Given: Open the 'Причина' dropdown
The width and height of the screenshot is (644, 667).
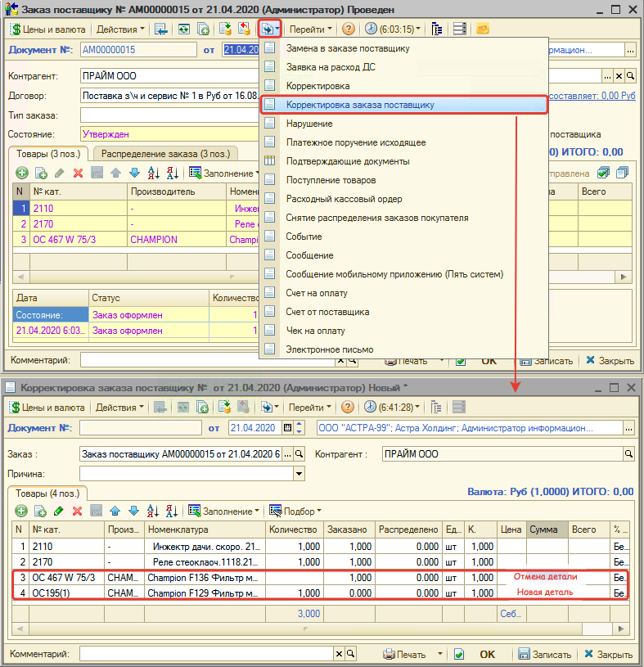Looking at the screenshot, I should click(299, 474).
